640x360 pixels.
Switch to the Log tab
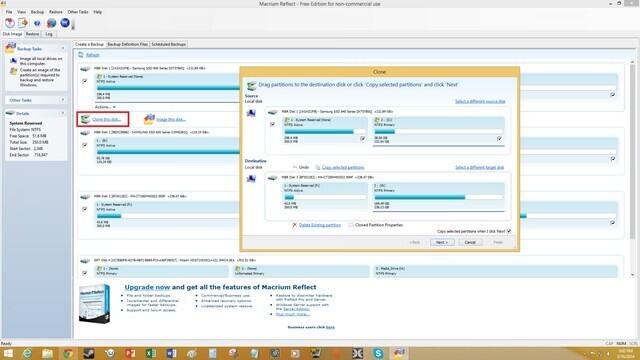point(49,34)
